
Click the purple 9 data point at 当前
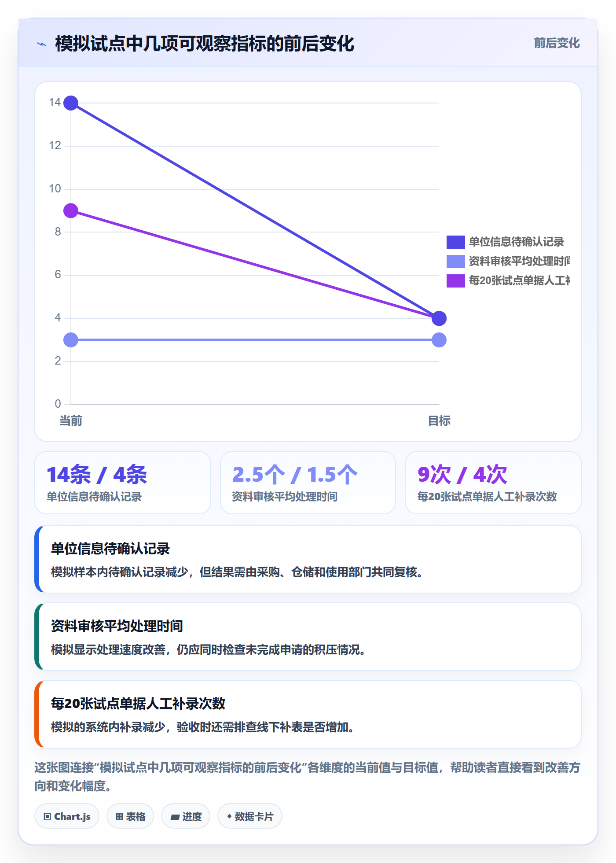pos(71,211)
